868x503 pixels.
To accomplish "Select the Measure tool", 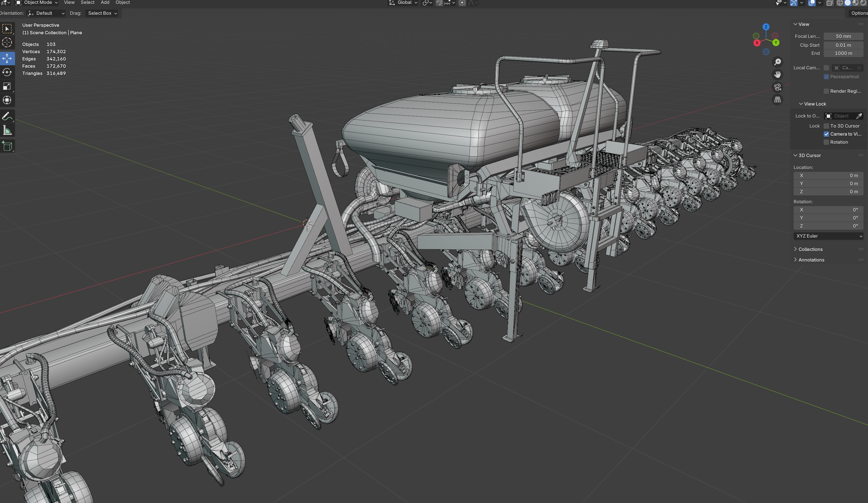I will point(7,130).
